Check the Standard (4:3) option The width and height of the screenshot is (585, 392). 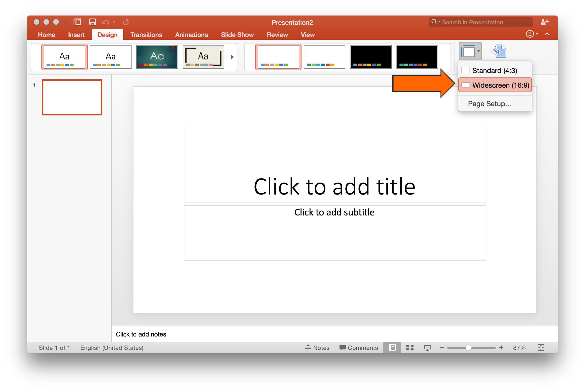(x=465, y=70)
